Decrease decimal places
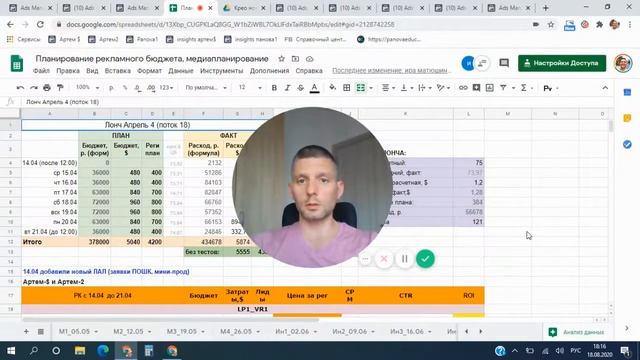The height and width of the screenshot is (360, 640). pyautogui.click(x=138, y=88)
